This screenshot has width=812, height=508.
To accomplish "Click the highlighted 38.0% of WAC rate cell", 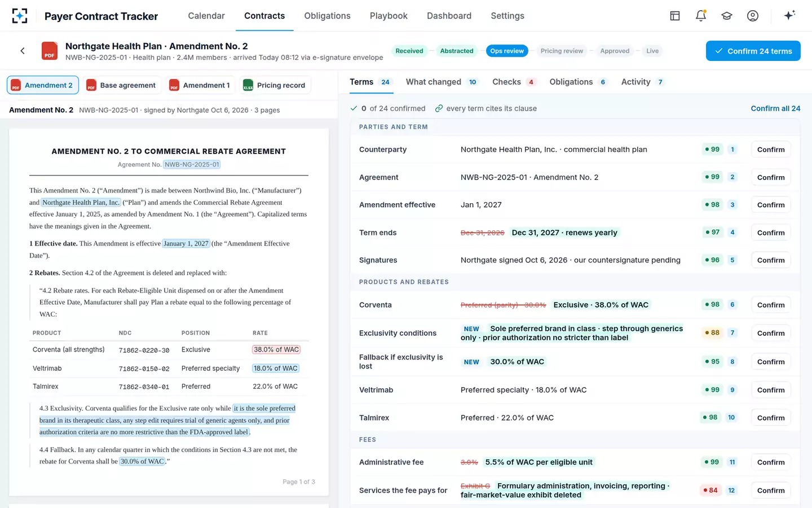I will coord(276,349).
